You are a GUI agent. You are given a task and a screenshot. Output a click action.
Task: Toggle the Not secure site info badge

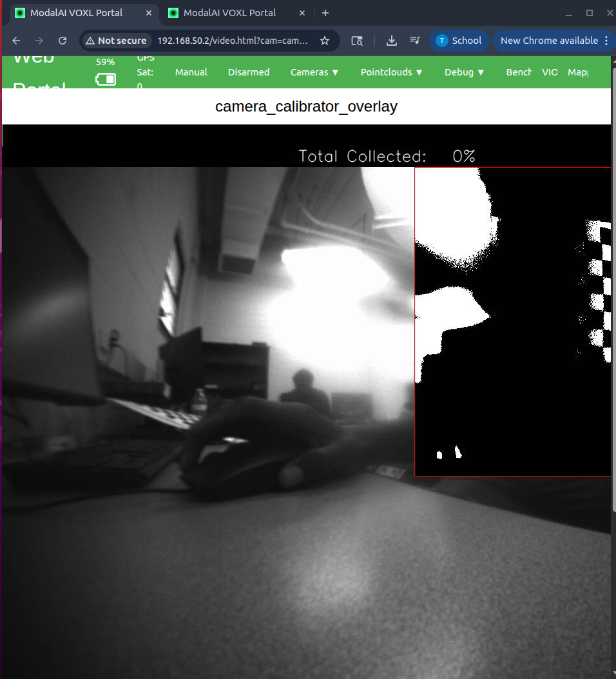point(116,40)
